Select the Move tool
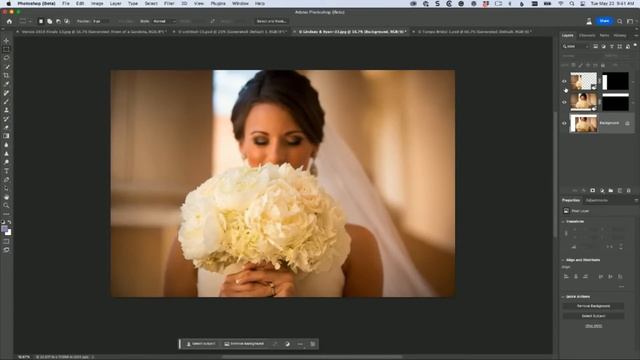Screen dimensions: 640x360 tap(6, 41)
